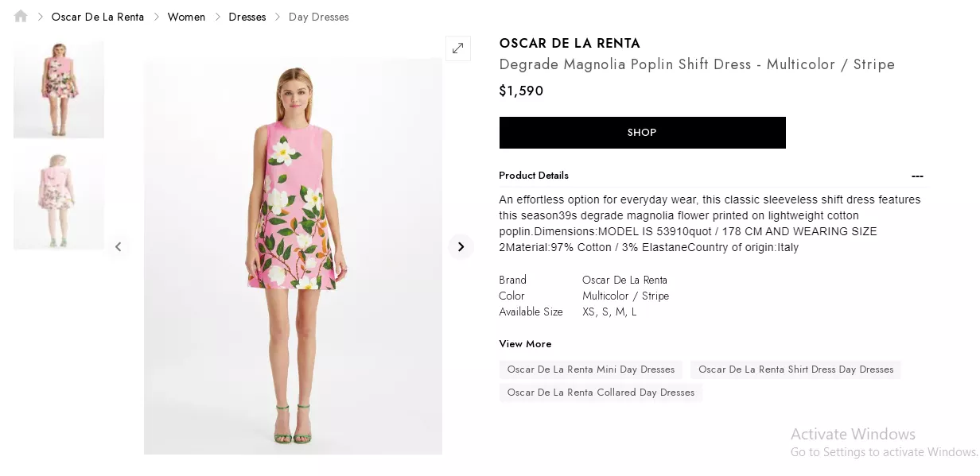Click the black SHOP button
This screenshot has width=980, height=476.
pos(642,133)
